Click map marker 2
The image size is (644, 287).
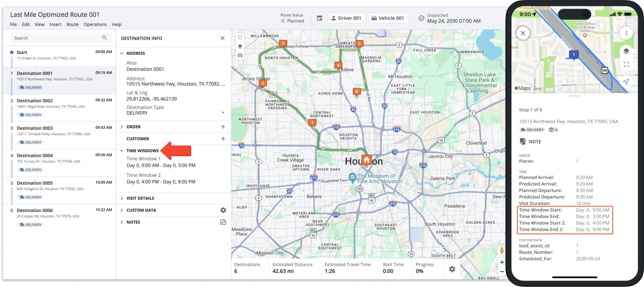pos(263,83)
